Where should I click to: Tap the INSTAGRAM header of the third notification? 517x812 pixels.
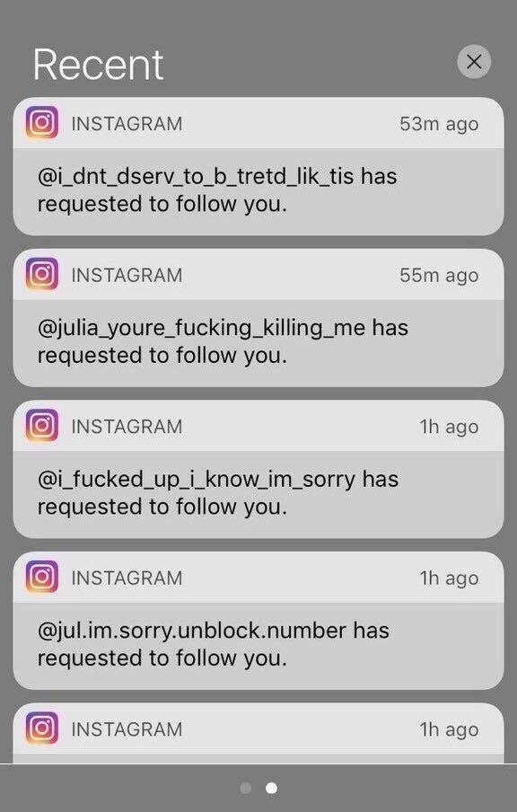pos(127,426)
